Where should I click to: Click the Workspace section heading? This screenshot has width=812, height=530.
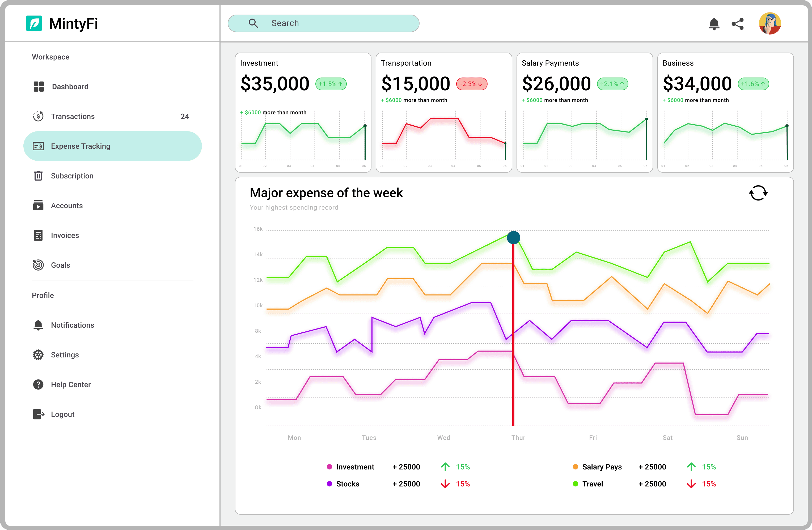[50, 57]
